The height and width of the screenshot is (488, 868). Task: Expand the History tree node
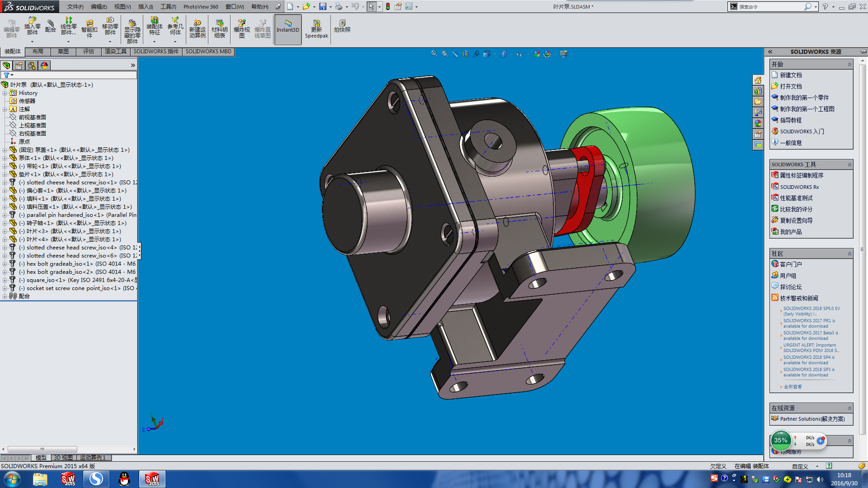pos(5,93)
